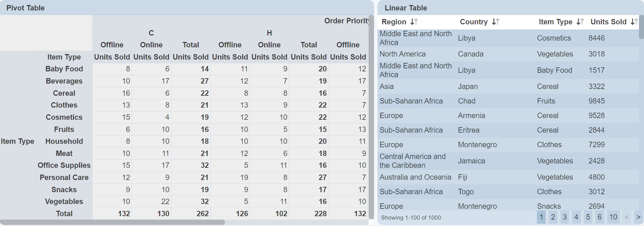This screenshot has width=644, height=226.
Task: Click the Chad row in linear table
Action: 466,101
